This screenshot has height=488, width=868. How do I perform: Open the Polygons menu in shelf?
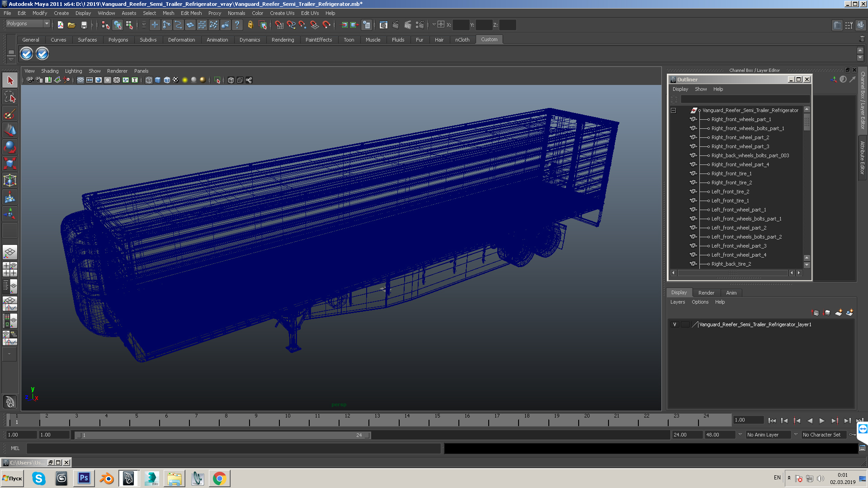(x=117, y=39)
